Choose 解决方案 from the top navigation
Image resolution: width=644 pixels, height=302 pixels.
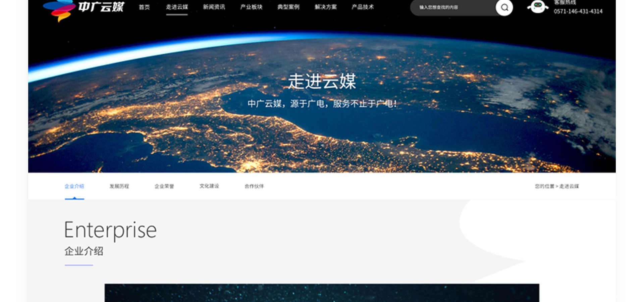click(325, 7)
